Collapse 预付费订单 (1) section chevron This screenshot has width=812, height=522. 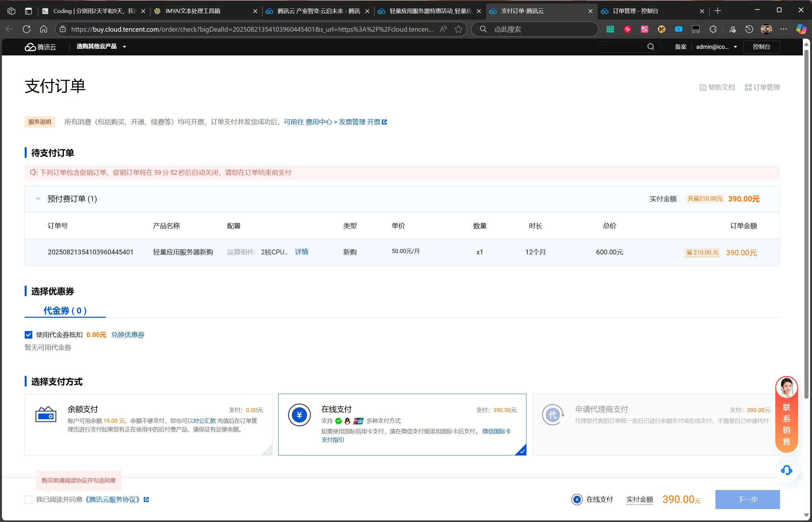click(x=38, y=199)
